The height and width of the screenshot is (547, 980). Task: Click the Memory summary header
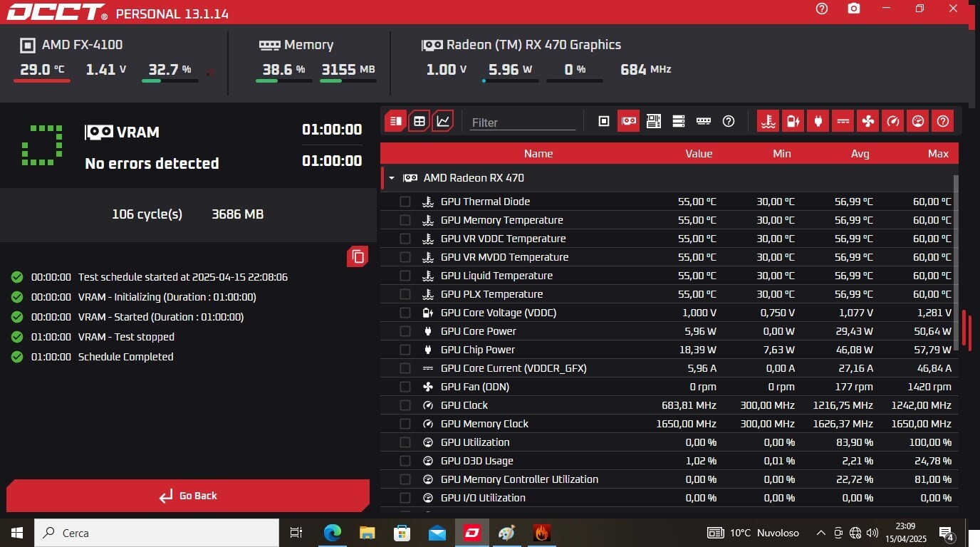[x=296, y=45]
